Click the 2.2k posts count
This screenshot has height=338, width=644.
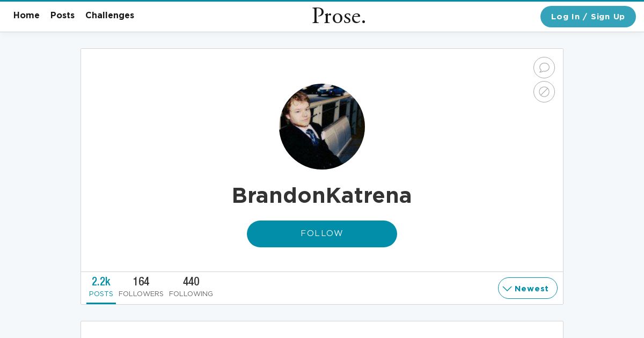[101, 281]
